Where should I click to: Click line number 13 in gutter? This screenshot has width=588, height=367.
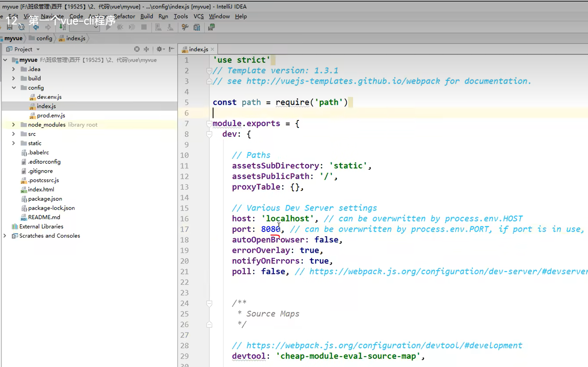[x=184, y=187]
